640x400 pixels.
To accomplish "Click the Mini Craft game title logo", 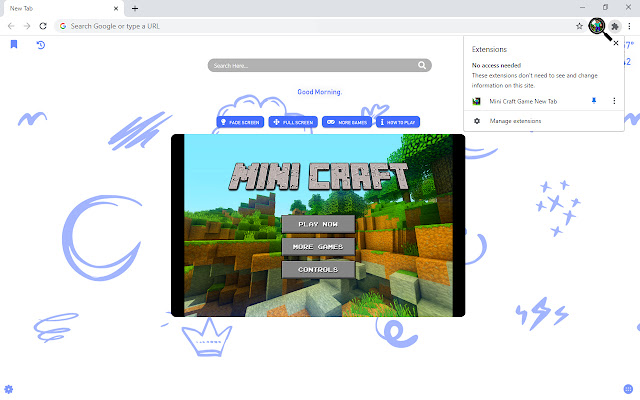I will tap(318, 176).
